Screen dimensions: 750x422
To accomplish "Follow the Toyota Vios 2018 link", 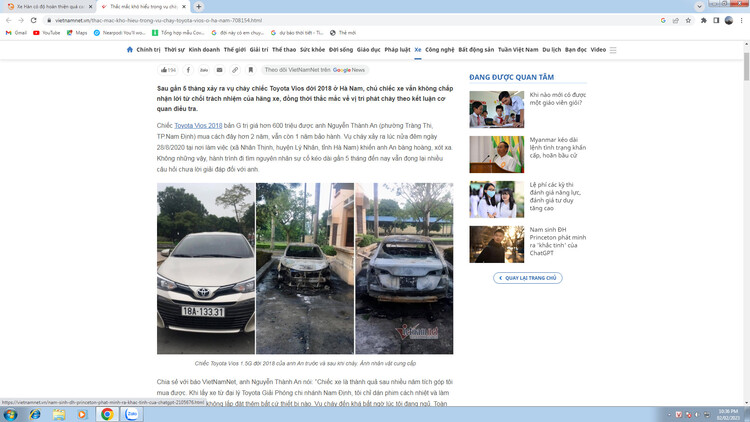I will click(198, 125).
